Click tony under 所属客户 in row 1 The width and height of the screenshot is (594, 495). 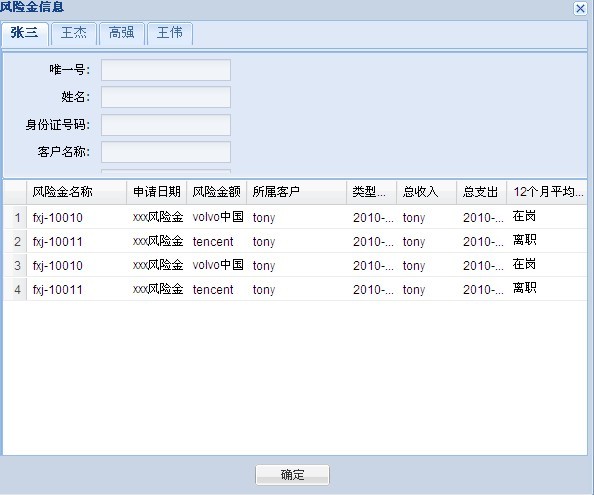(264, 218)
